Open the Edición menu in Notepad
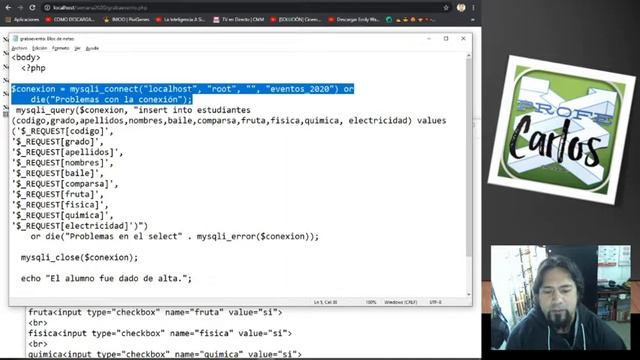This screenshot has height=360, width=640. point(40,48)
